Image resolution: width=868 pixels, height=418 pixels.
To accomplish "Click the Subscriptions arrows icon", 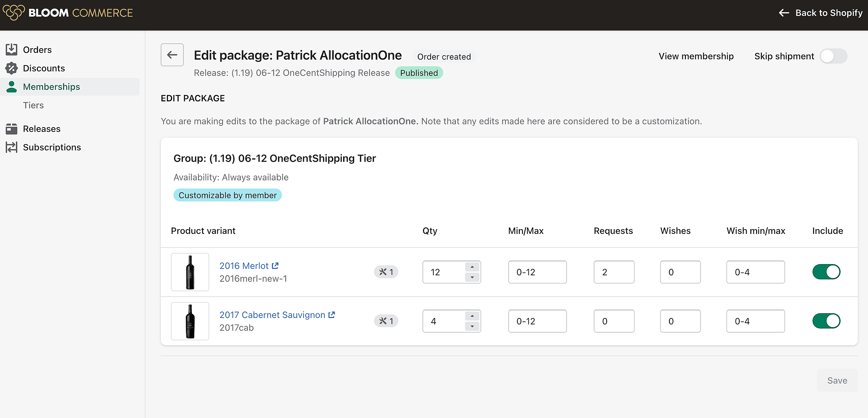I will click(x=11, y=147).
